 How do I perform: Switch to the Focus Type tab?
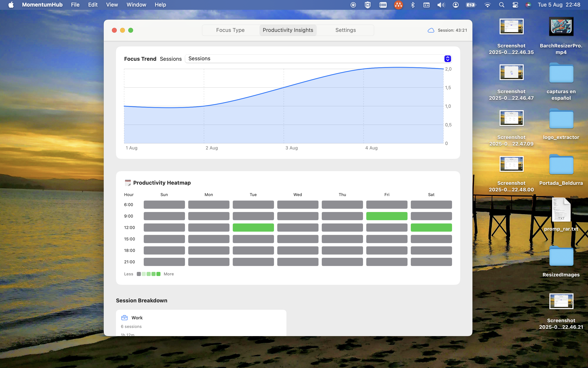click(x=230, y=30)
